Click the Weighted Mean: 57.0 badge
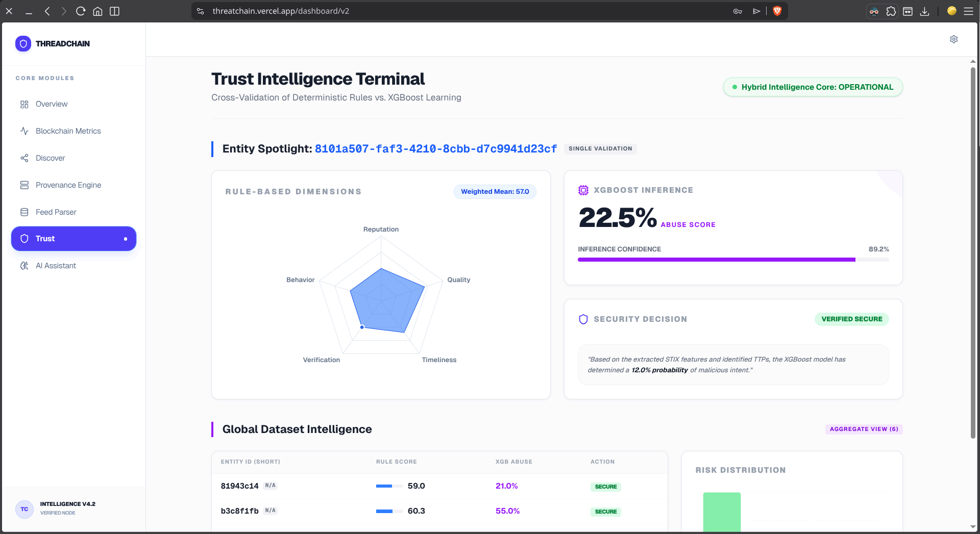980x534 pixels. [495, 192]
